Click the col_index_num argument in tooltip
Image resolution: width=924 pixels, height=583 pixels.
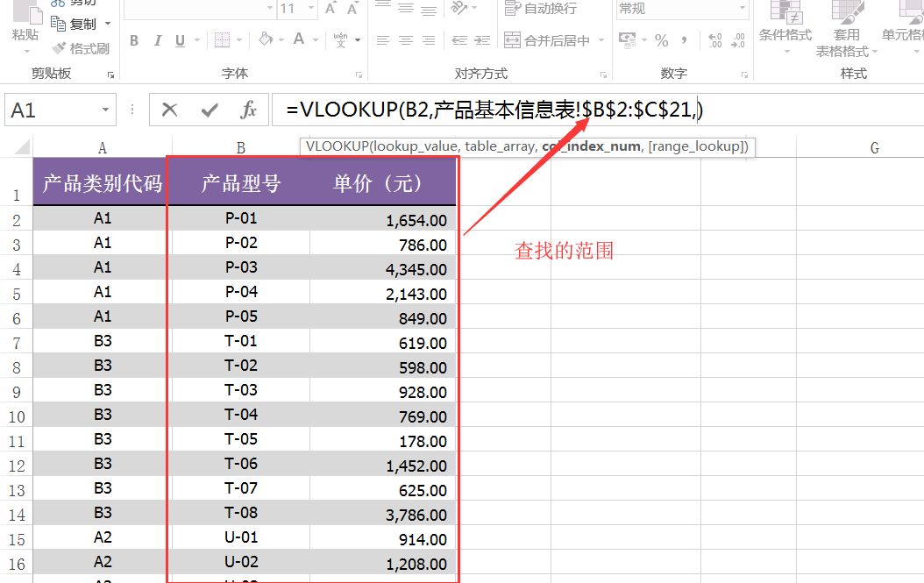591,146
